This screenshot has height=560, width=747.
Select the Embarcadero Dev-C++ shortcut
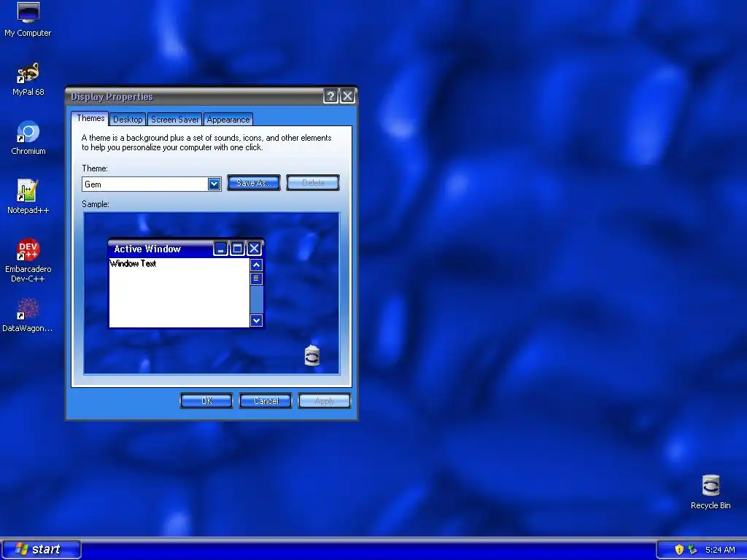[x=28, y=260]
